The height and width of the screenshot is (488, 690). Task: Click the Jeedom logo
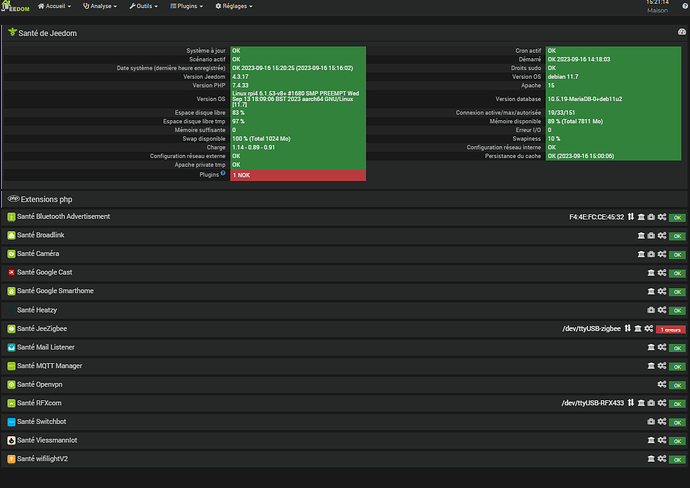15,6
